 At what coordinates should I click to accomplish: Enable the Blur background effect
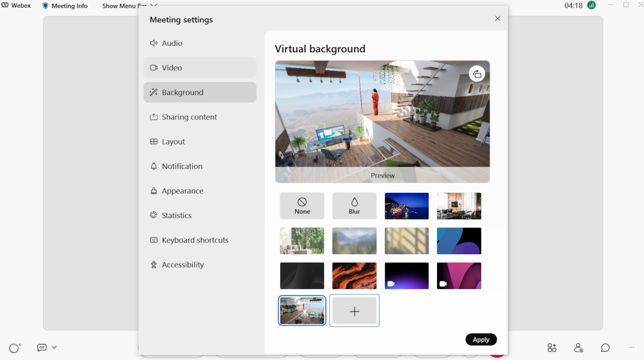[x=354, y=206]
